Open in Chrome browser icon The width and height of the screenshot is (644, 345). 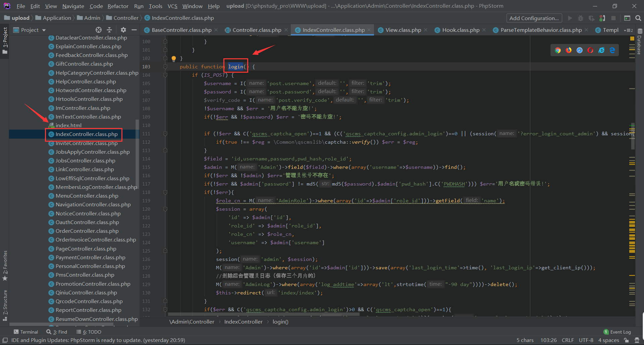[x=558, y=50]
